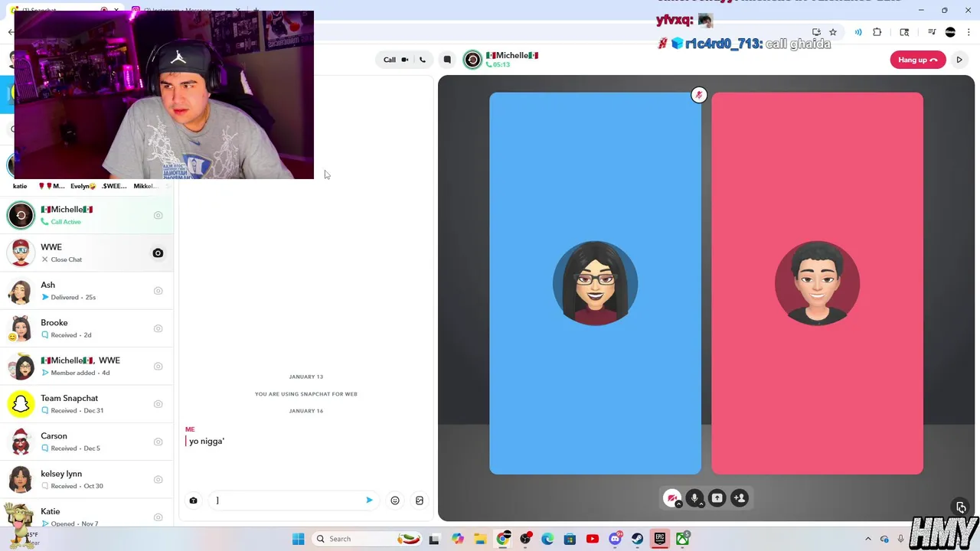Select the red video tile avatar
The width and height of the screenshot is (980, 551).
817,283
